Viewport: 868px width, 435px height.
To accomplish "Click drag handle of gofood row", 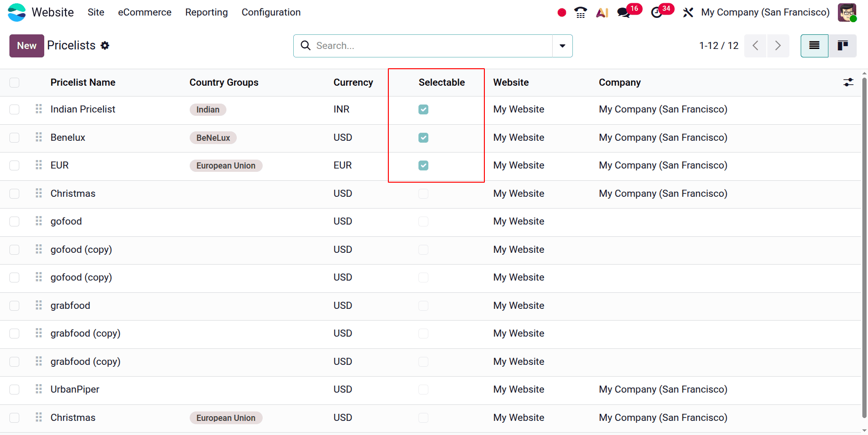I will point(39,221).
